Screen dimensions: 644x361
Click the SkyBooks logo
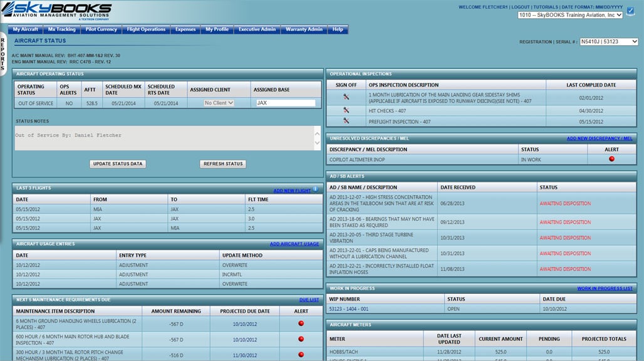56,11
